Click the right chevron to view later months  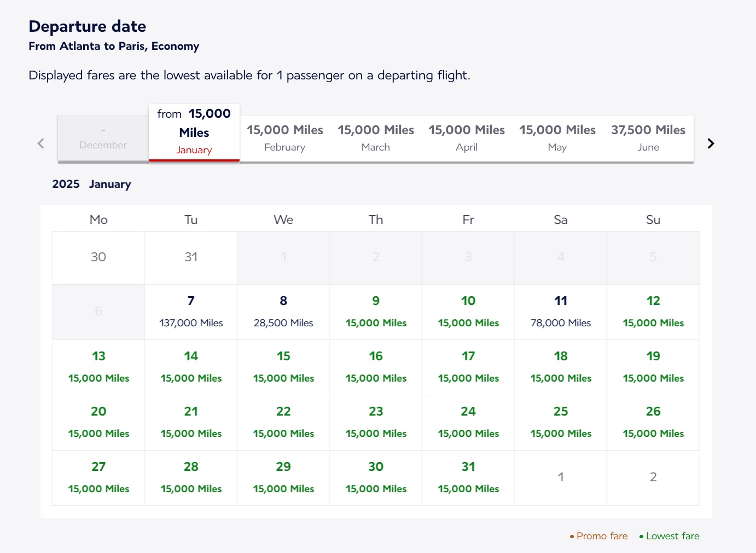(x=711, y=143)
